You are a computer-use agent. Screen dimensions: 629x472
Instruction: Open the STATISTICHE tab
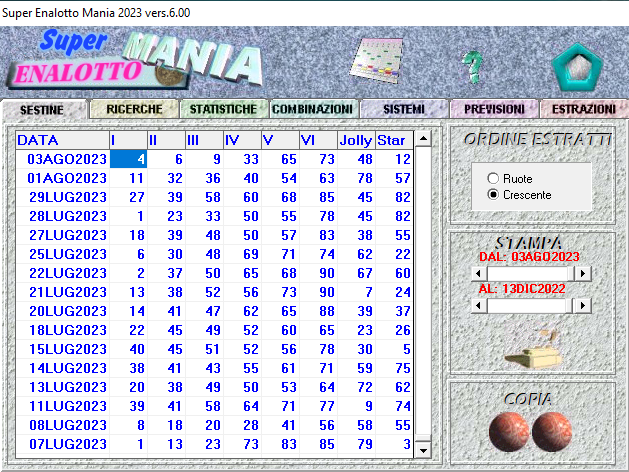pyautogui.click(x=223, y=109)
